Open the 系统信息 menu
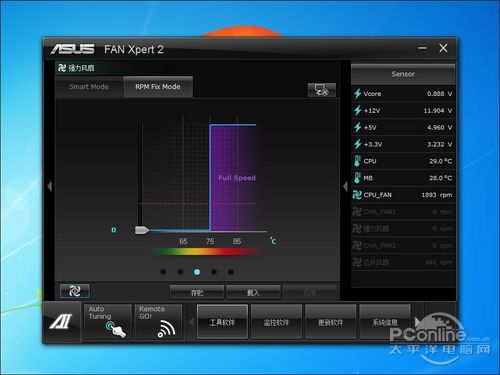The height and width of the screenshot is (375, 500). coord(385,322)
